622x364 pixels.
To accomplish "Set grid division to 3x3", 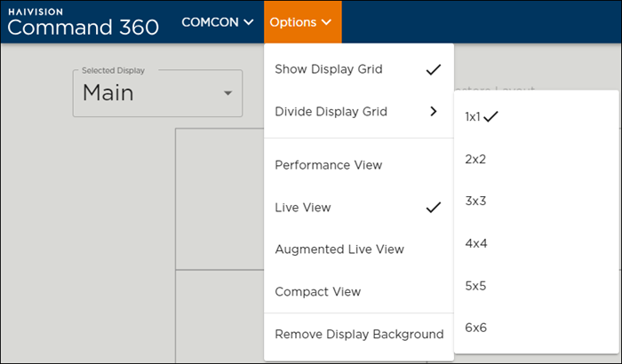I will [x=475, y=201].
